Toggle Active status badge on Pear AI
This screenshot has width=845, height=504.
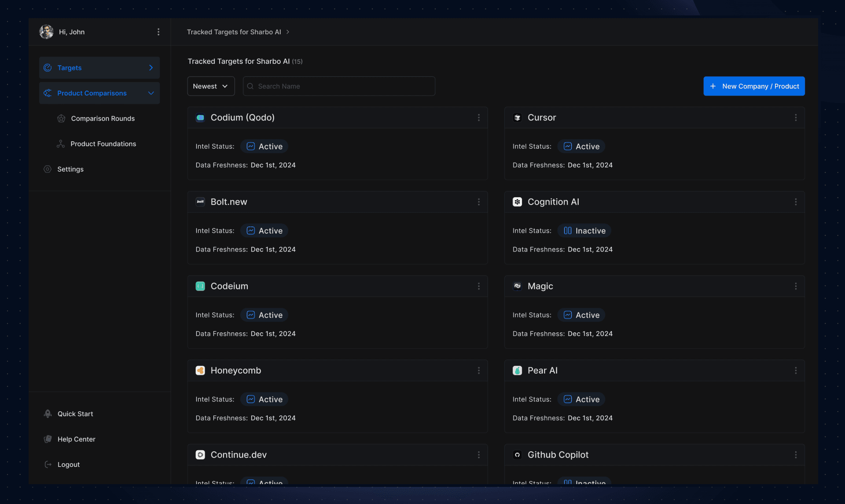pyautogui.click(x=581, y=399)
